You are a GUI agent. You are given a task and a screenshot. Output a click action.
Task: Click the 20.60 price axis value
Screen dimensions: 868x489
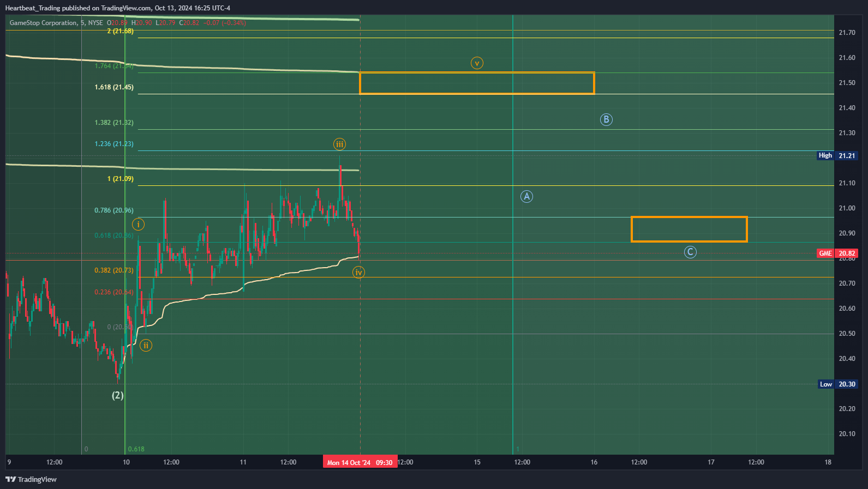(x=847, y=309)
